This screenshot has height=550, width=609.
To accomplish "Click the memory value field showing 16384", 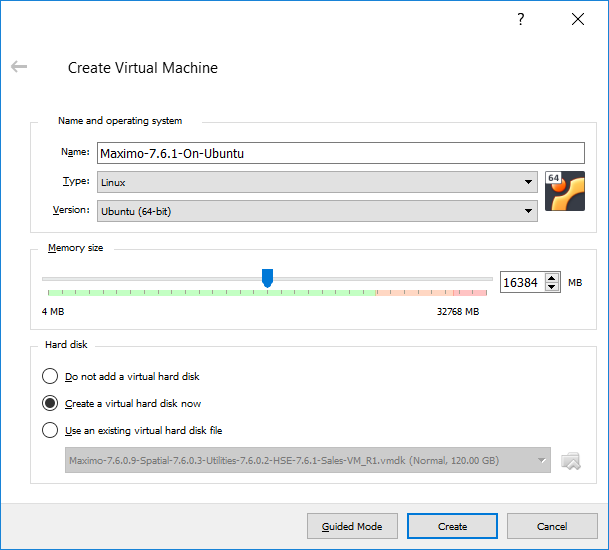I will 522,282.
